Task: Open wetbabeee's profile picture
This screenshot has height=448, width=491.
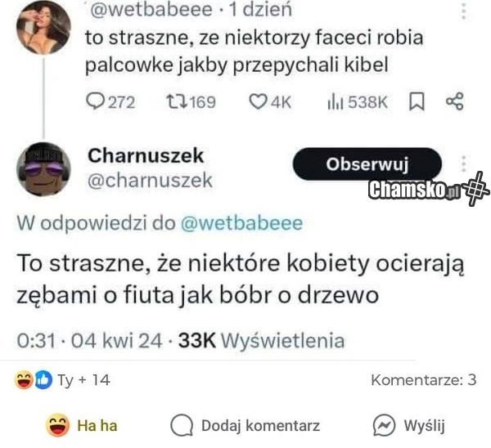Action: (43, 28)
